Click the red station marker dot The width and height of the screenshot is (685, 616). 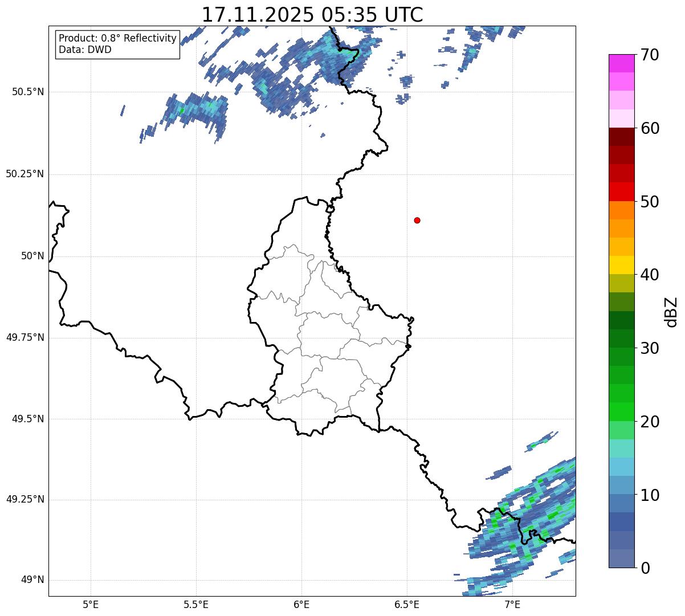417,220
